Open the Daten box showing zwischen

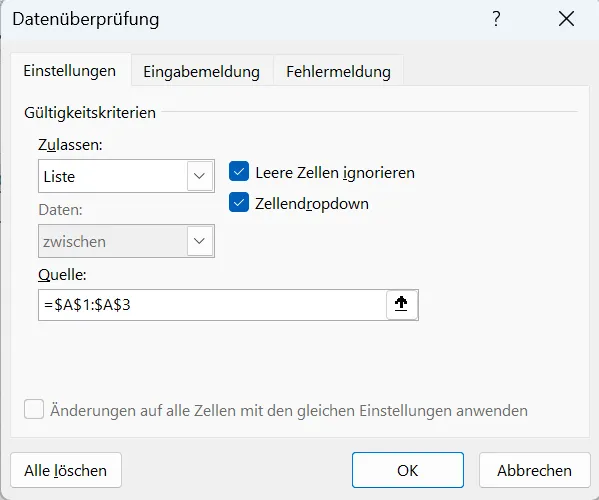126,241
